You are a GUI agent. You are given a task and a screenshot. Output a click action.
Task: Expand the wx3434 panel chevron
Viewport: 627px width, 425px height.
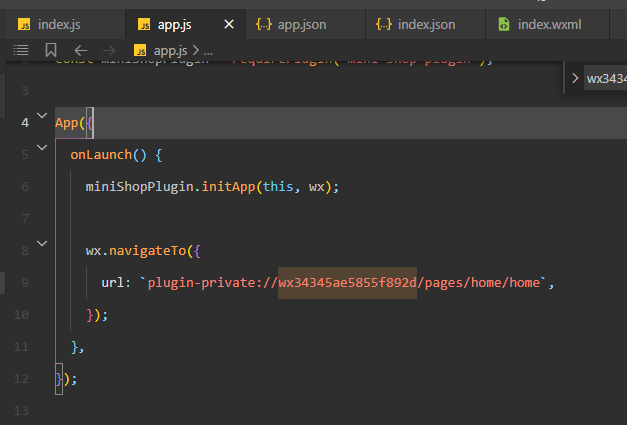pos(575,78)
